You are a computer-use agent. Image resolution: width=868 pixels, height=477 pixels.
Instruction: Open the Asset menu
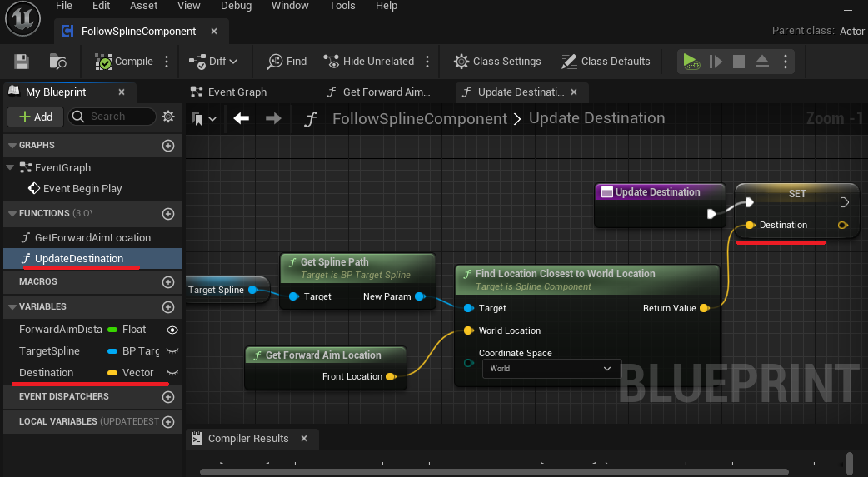coord(144,6)
